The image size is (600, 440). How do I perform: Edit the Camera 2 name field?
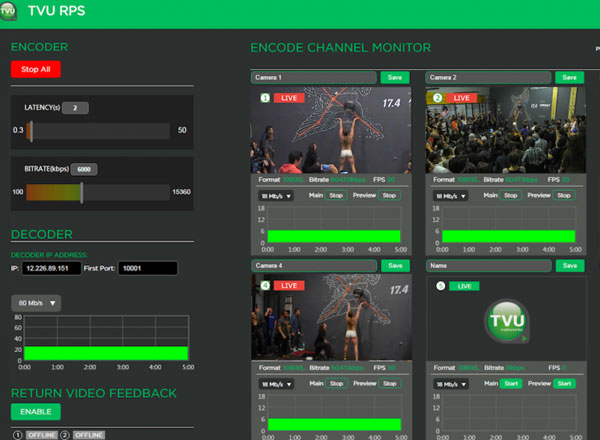488,77
